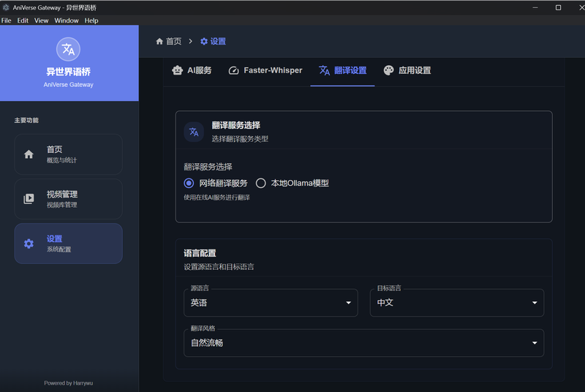Image resolution: width=585 pixels, height=392 pixels.
Task: Click the 主要功能 section label
Action: coord(26,120)
